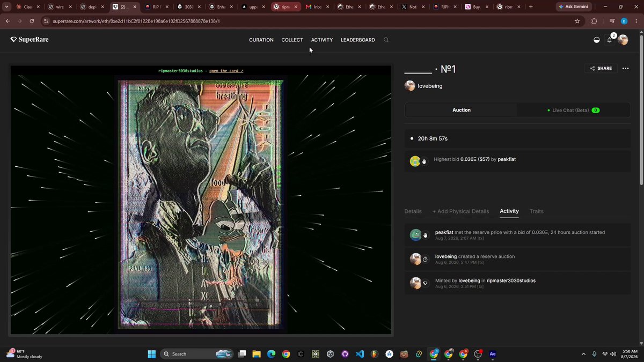This screenshot has width=644, height=362.
Task: Open the Details tab
Action: point(413,211)
